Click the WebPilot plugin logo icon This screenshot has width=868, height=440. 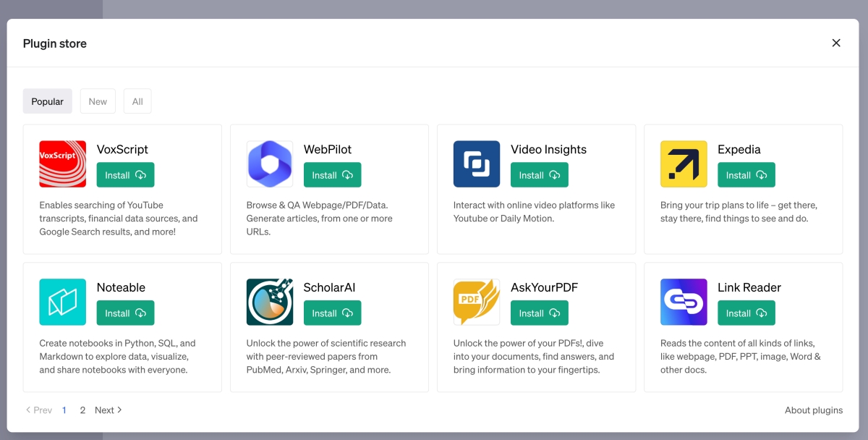click(270, 164)
